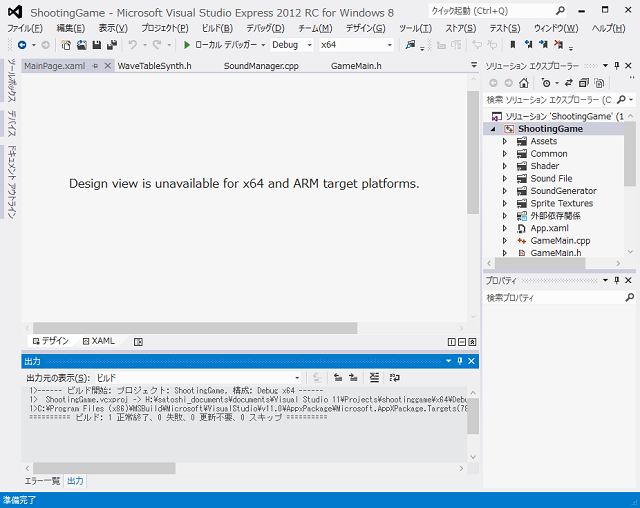Click the search magnifier in Properties panel
Viewport: 640px width, 508px height.
click(628, 298)
